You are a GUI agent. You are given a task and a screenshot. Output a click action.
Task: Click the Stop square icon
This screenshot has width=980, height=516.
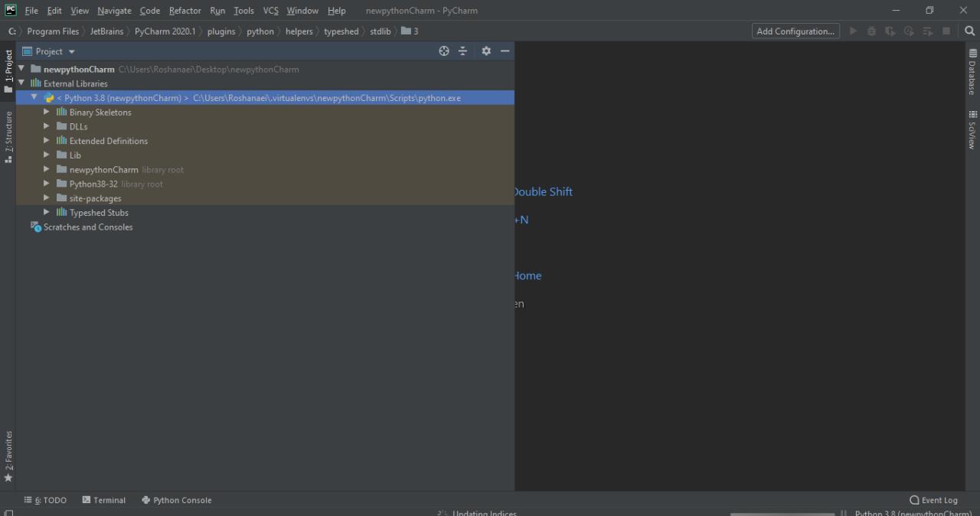click(946, 31)
